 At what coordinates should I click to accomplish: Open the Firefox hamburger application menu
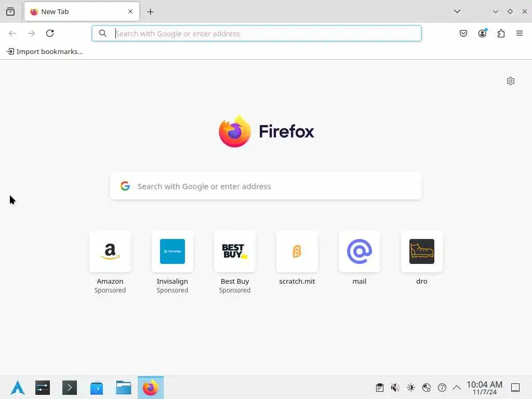[x=520, y=33]
